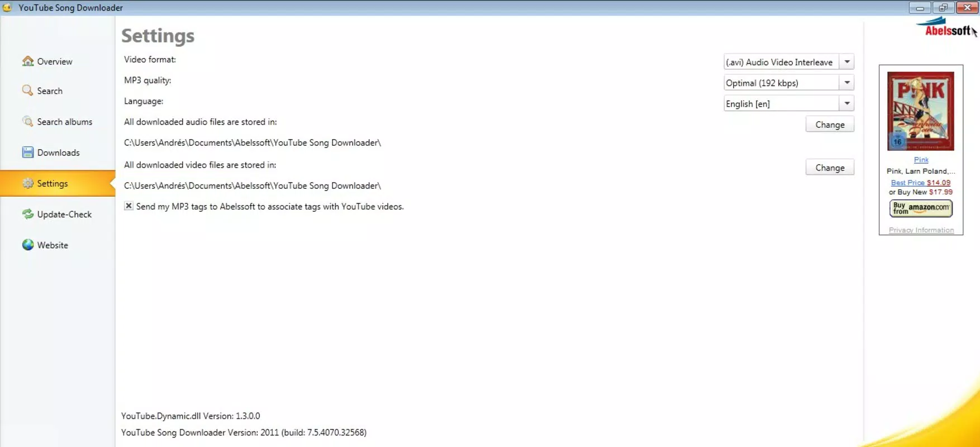Click the Pink album cover thumbnail
The image size is (980, 447).
click(x=921, y=111)
